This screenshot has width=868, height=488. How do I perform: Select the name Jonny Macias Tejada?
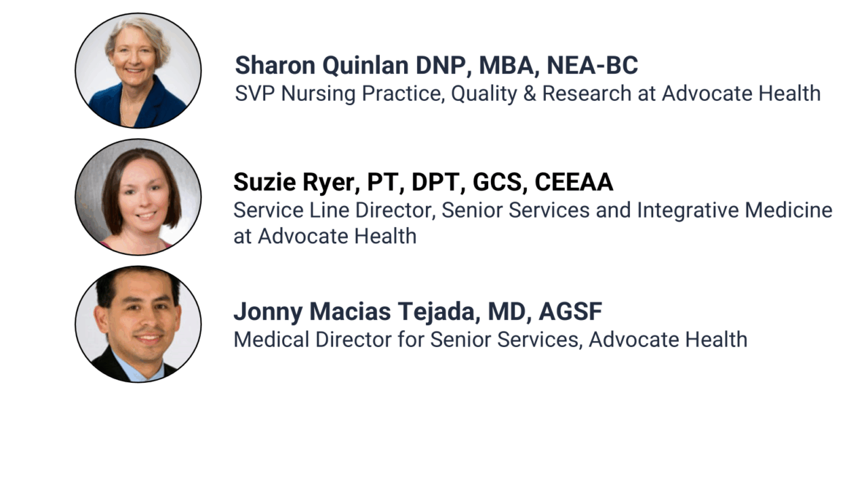[350, 312]
